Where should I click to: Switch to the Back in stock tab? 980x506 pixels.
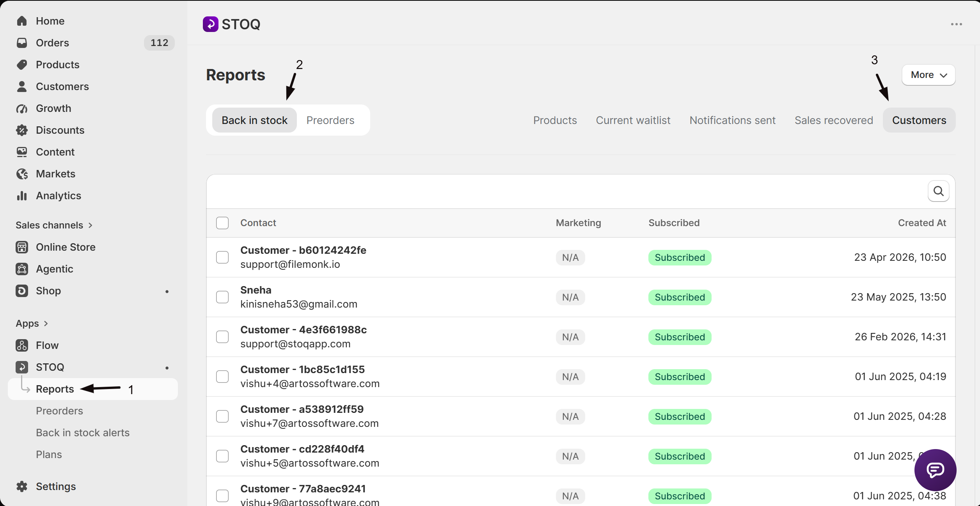pyautogui.click(x=254, y=120)
